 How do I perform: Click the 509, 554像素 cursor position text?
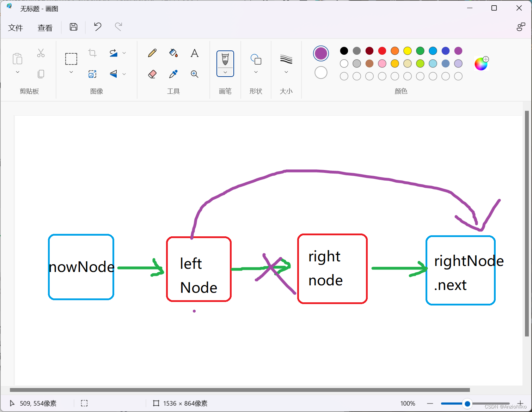pyautogui.click(x=38, y=403)
